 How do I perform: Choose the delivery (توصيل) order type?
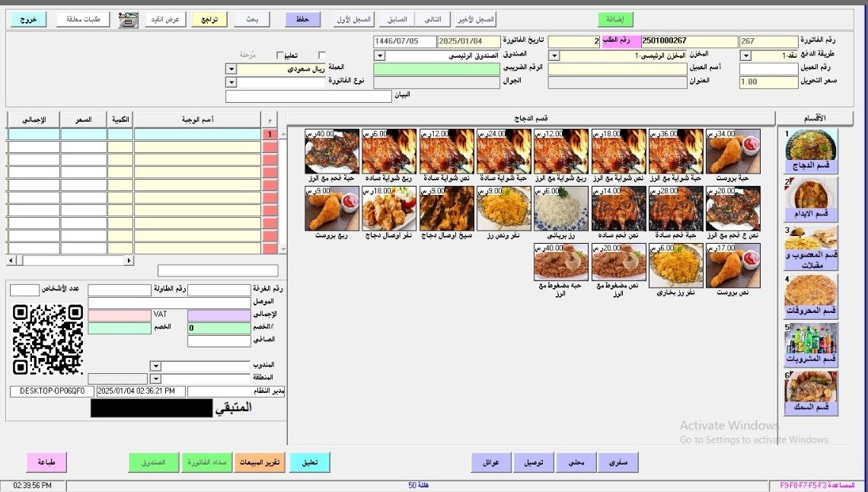[x=533, y=462]
